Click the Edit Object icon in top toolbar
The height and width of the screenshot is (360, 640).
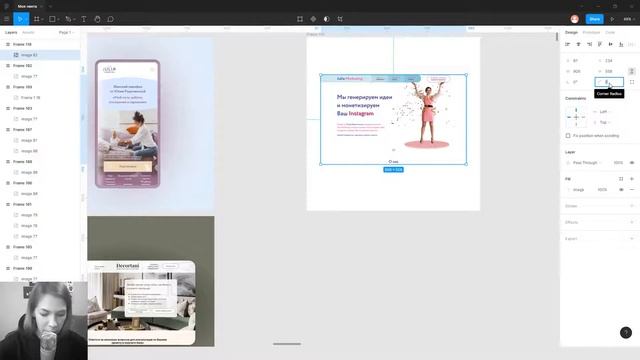(x=300, y=19)
